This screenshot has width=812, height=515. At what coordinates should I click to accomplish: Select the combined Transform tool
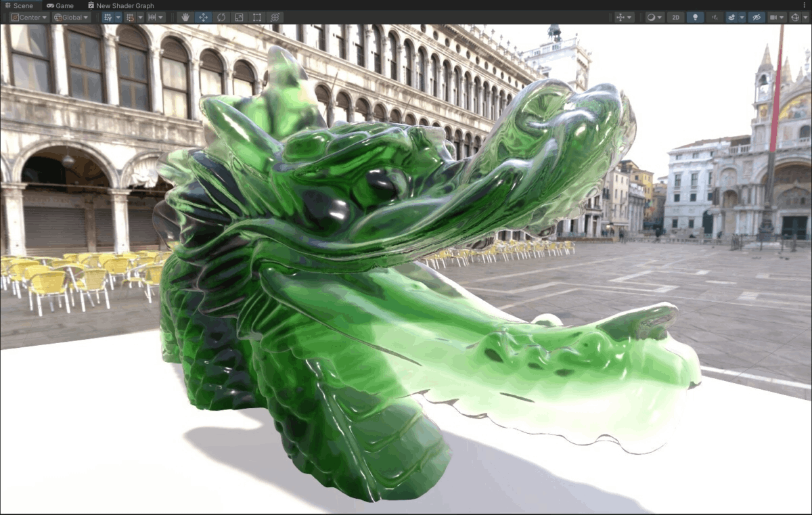(274, 18)
